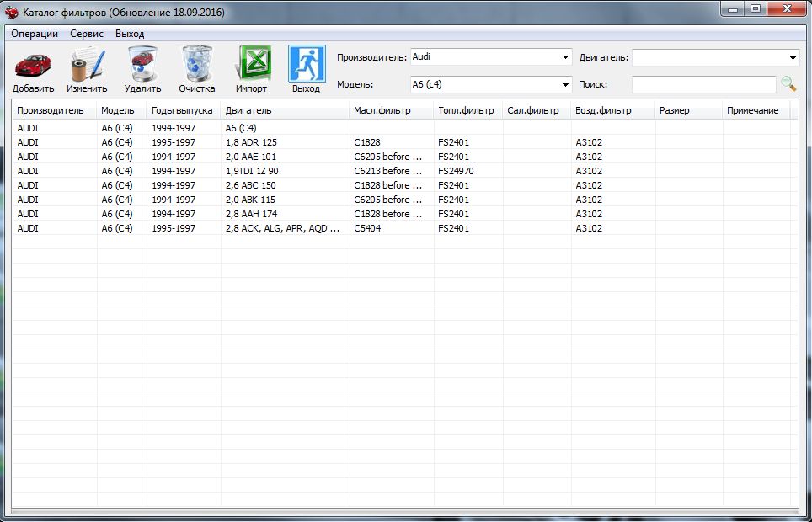Screen dimensions: 812x522
Task: Select the 1,9TDI 1Z 90 engine row
Action: click(x=405, y=171)
